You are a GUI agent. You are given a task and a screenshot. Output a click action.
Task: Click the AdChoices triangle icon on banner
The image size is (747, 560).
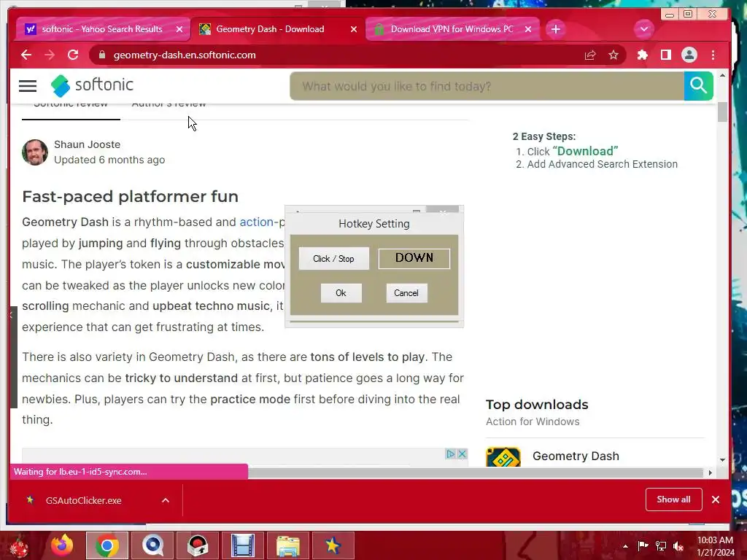click(x=450, y=454)
